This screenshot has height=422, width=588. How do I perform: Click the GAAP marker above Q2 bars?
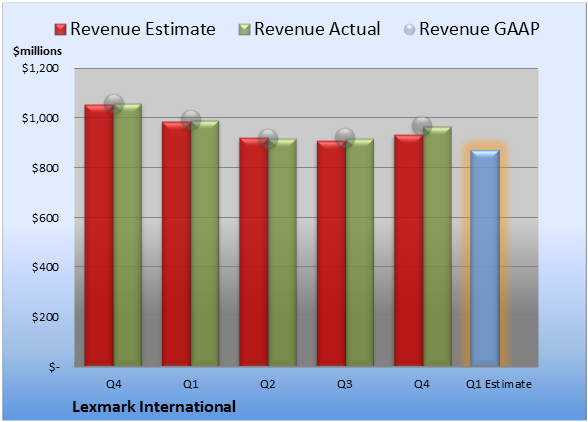point(268,138)
